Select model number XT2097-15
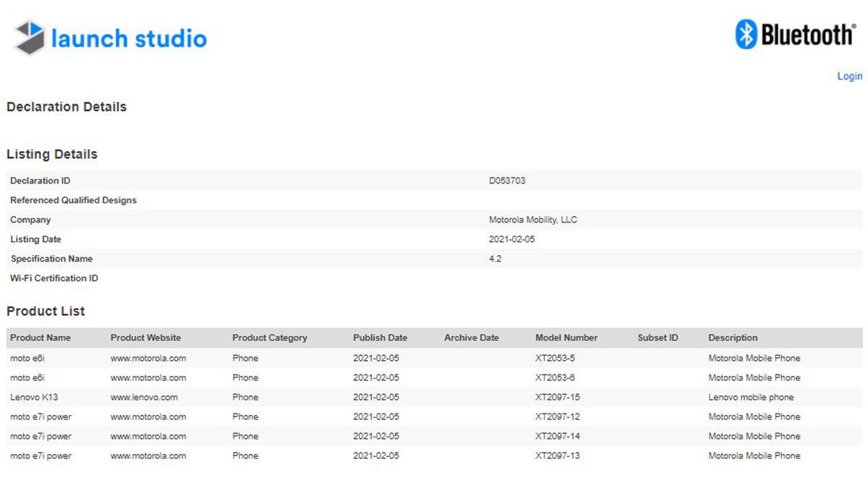The image size is (868, 488). pyautogui.click(x=557, y=397)
